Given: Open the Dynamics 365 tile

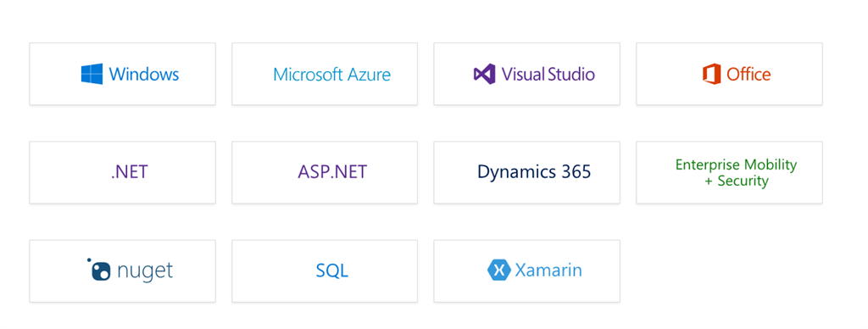Looking at the screenshot, I should click(526, 172).
